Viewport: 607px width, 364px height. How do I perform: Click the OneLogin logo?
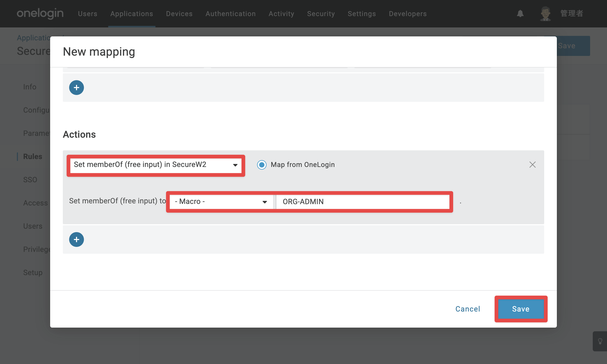(x=40, y=13)
